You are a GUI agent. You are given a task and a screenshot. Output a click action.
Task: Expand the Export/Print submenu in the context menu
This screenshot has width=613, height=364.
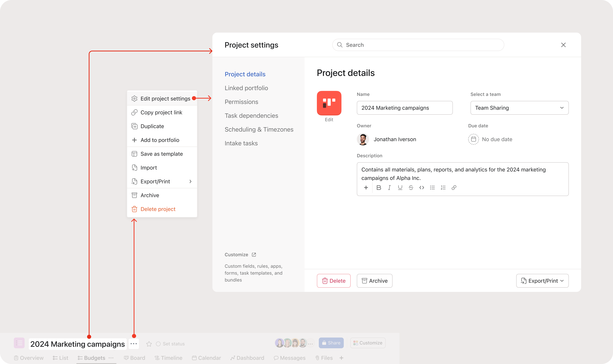pyautogui.click(x=162, y=181)
